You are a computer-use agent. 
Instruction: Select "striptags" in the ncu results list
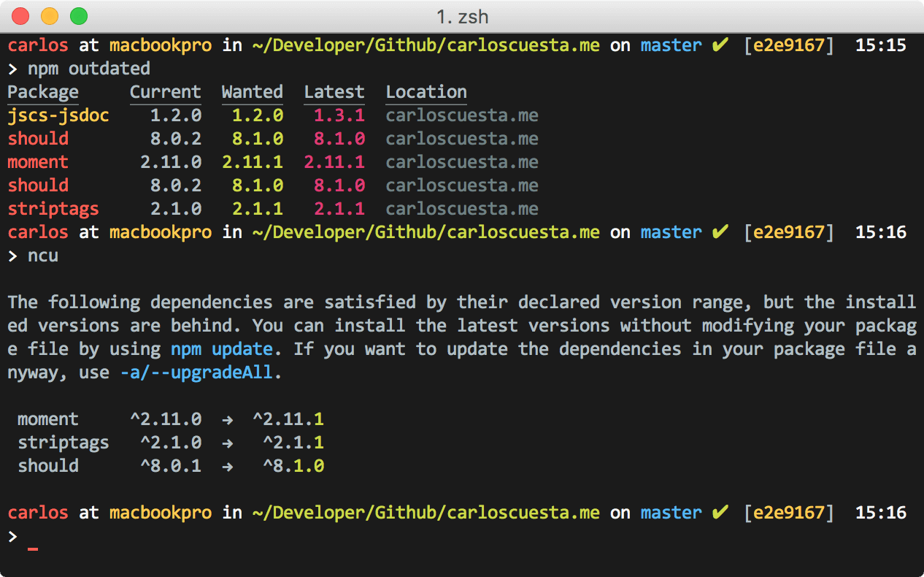point(63,443)
